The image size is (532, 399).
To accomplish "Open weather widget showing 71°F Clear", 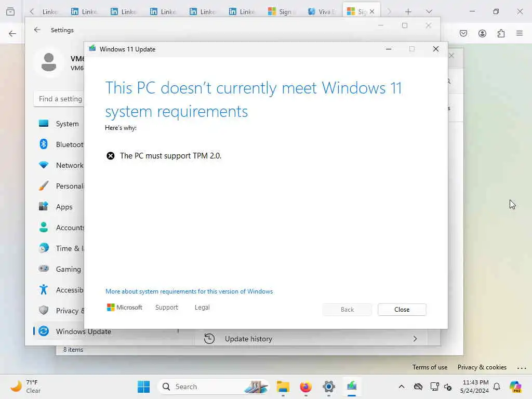I will click(x=25, y=387).
